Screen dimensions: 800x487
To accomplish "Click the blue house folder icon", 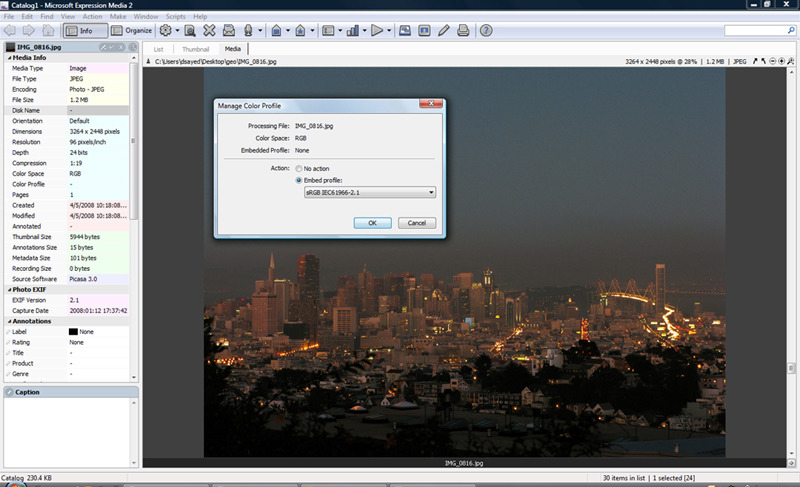I will point(276,31).
